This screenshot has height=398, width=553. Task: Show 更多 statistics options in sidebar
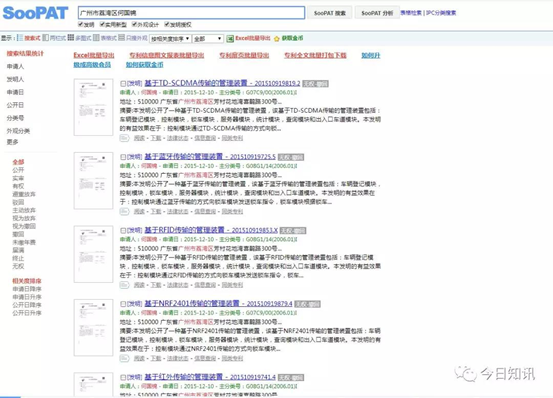(12, 142)
